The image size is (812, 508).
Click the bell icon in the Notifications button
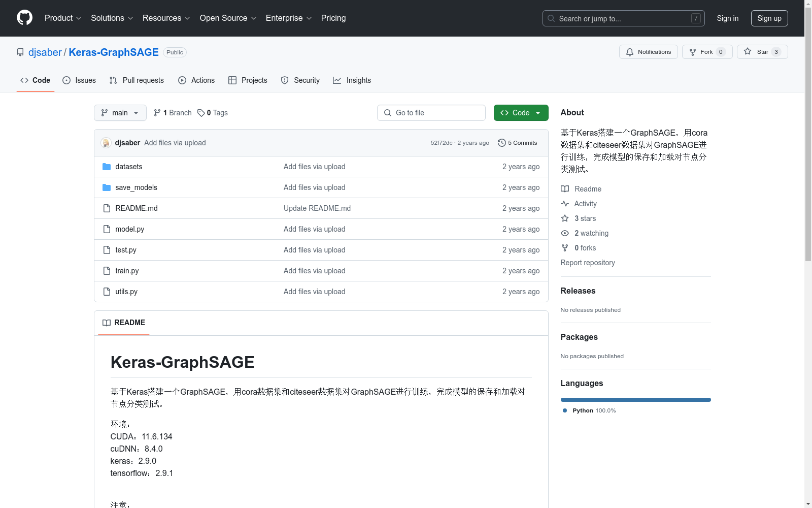[x=630, y=52]
